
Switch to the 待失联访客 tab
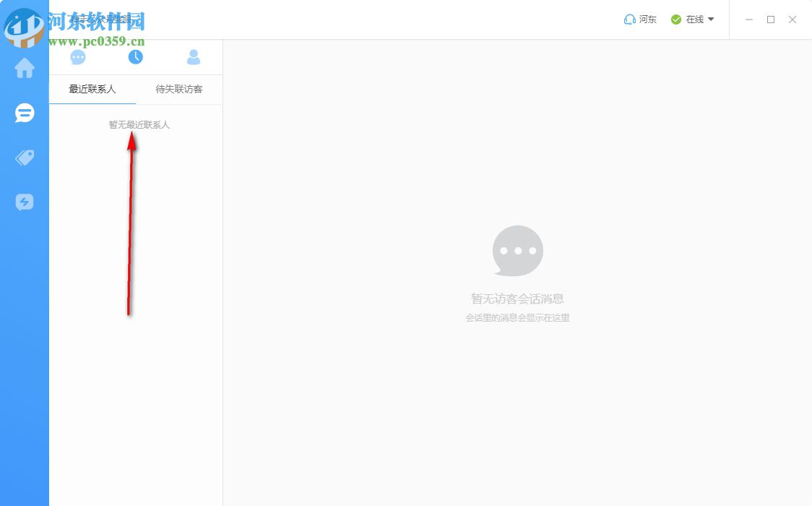coord(178,90)
